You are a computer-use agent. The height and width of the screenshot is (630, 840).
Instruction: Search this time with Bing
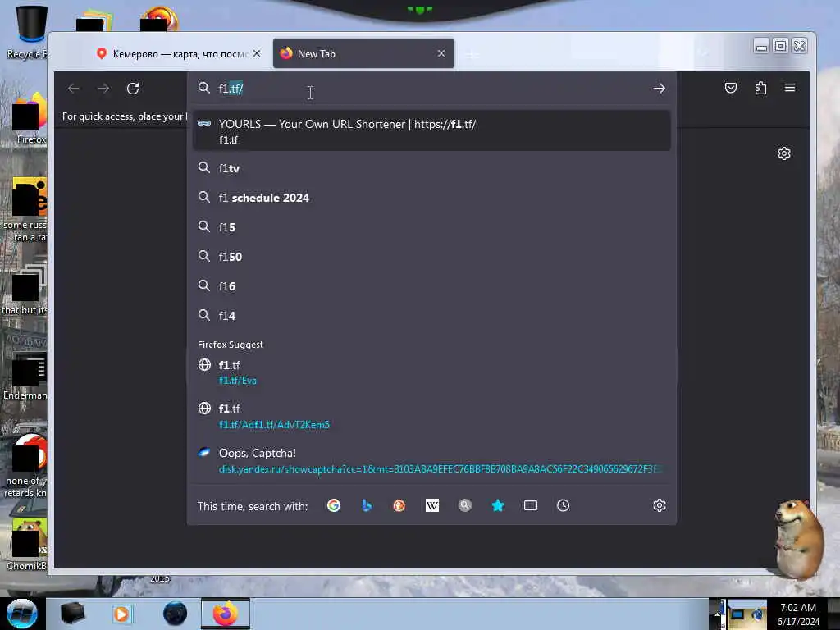(x=367, y=505)
